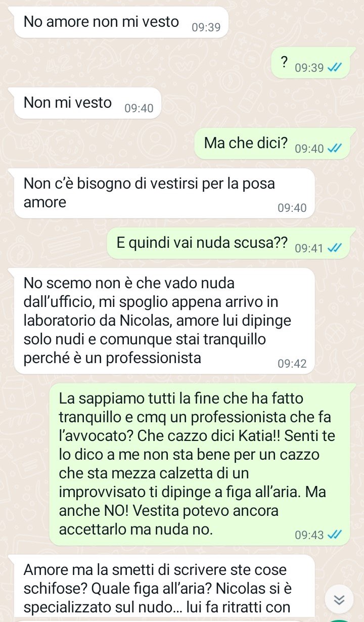The image size is (364, 622).
Task: Tap 09:40 timestamp on the "posa amore" message
Action: click(x=292, y=208)
